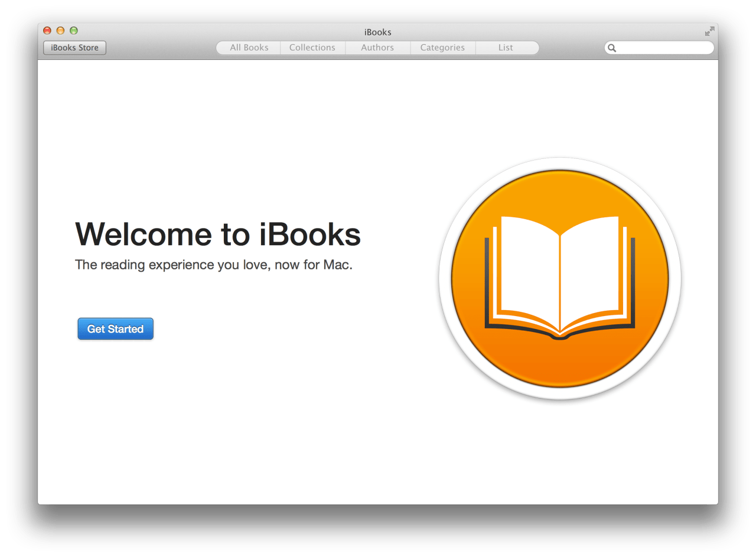
Task: Click the magnifying glass search icon
Action: 612,48
